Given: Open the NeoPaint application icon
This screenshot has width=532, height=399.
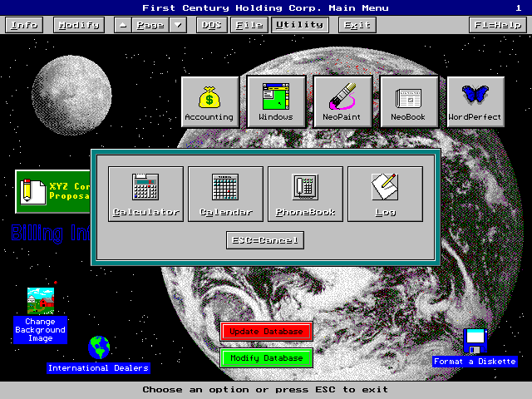Looking at the screenshot, I should click(x=342, y=101).
